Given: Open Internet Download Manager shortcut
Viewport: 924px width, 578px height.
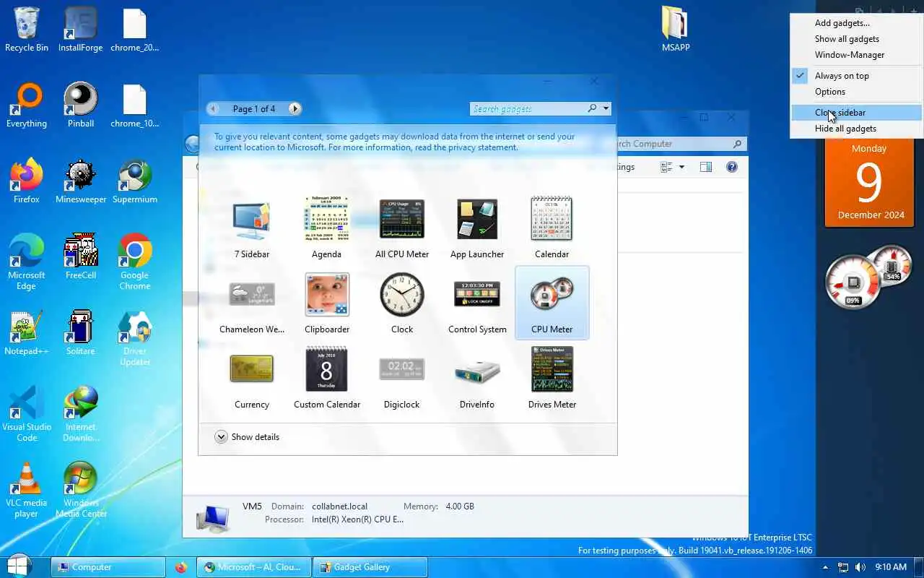Looking at the screenshot, I should point(81,414).
